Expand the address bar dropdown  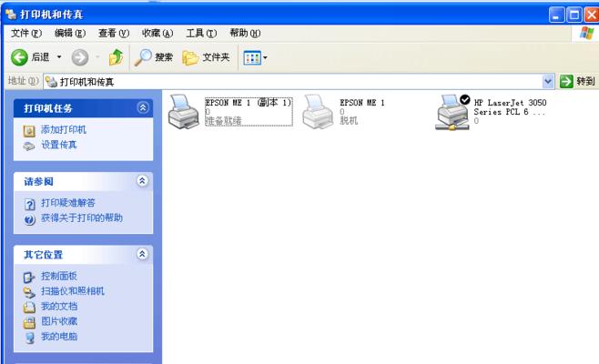[548, 81]
